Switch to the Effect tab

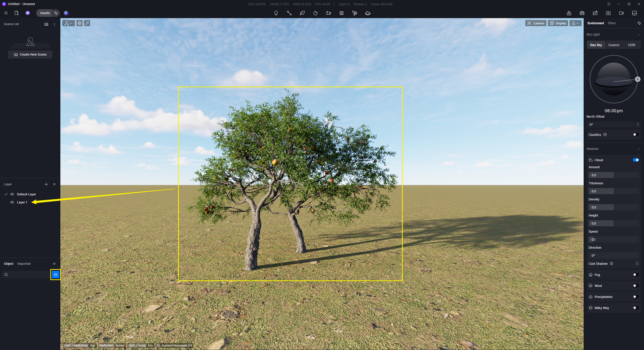(612, 23)
